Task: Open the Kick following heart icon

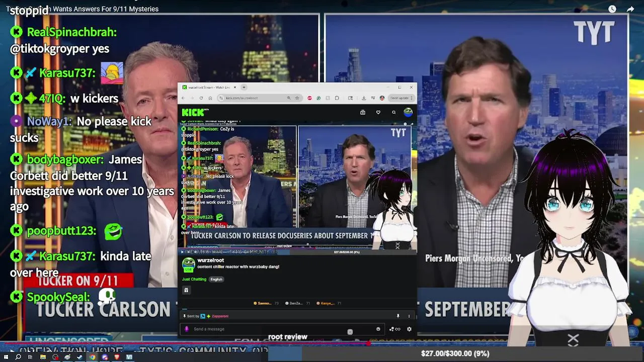Action: point(378,112)
